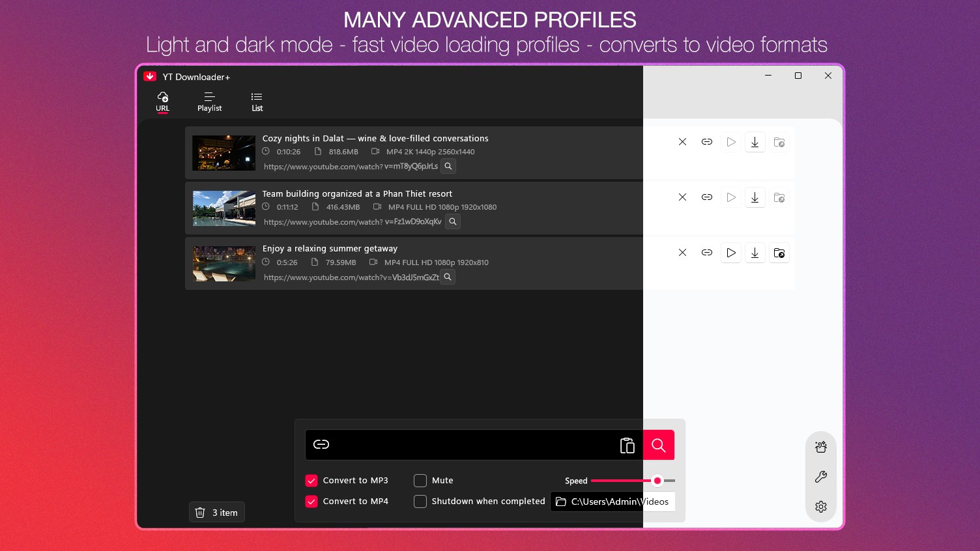Screen dimensions: 980x551
Task: Disable the Convert to MP3 checkbox
Action: [x=311, y=480]
